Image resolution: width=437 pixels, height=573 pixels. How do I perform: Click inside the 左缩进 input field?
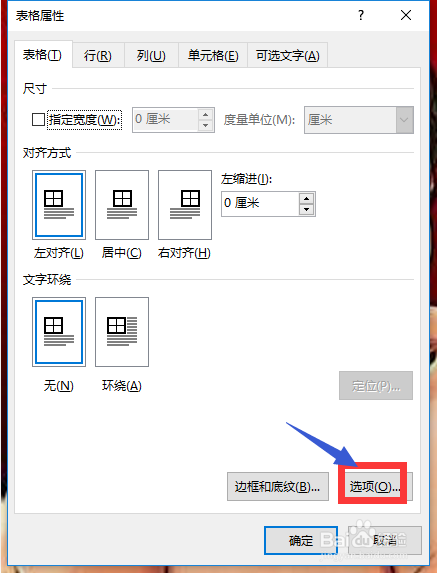pos(260,204)
